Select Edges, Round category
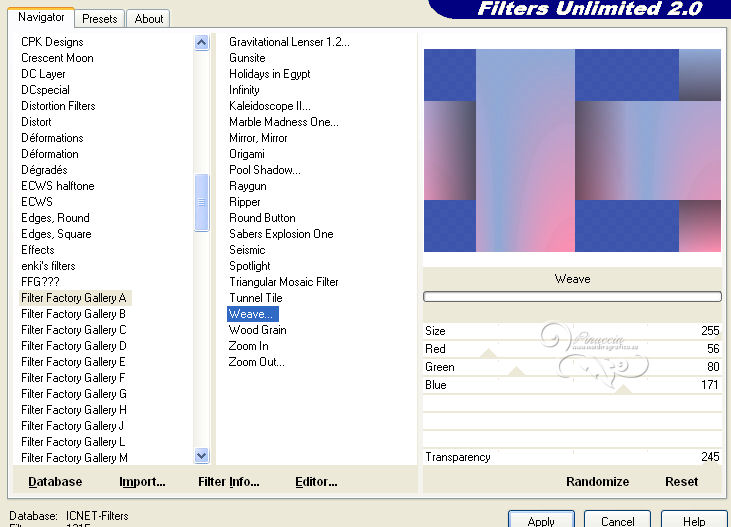The image size is (731, 527). [55, 218]
